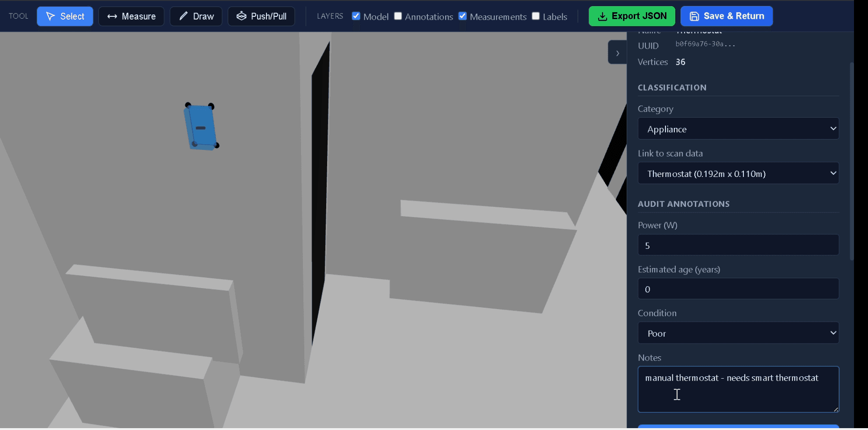
Task: Activate the Select tool
Action: 65,16
